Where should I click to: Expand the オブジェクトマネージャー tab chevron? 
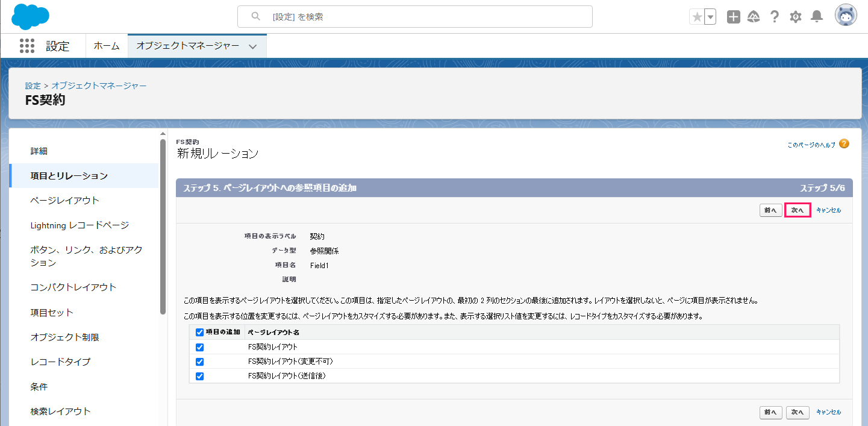[253, 46]
